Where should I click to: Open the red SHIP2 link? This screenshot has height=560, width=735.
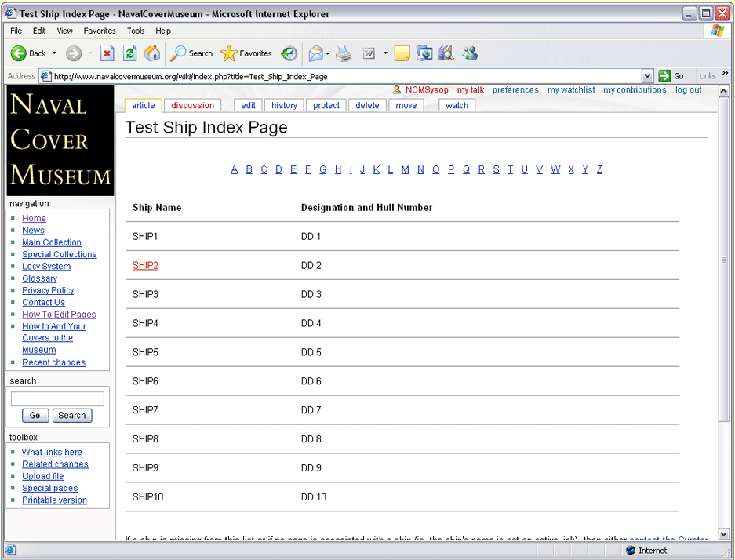(x=145, y=265)
